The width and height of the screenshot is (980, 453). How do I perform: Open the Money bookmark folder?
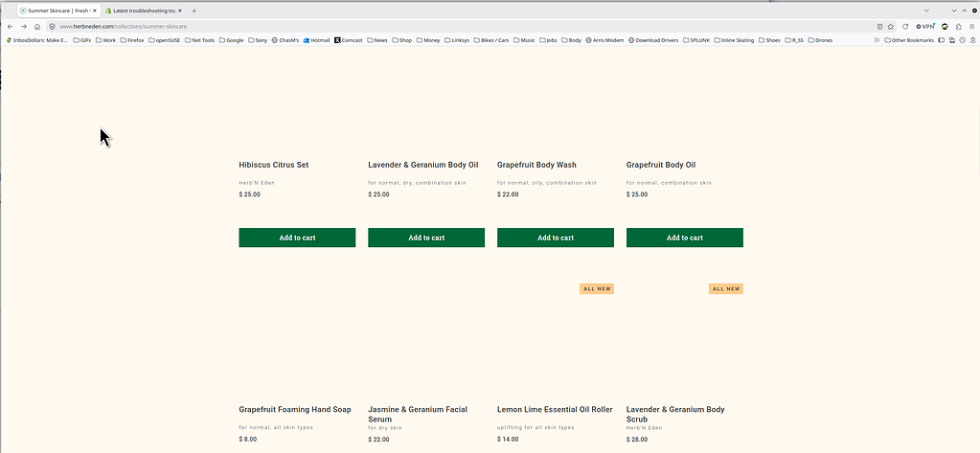tap(428, 40)
